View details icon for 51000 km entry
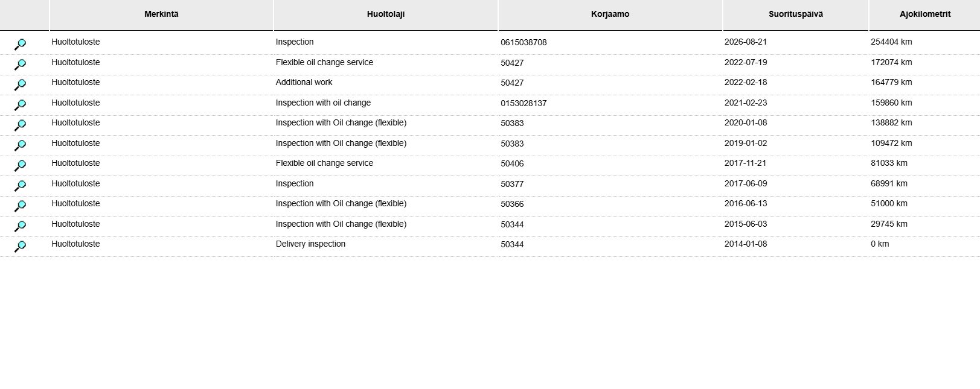 tap(20, 206)
